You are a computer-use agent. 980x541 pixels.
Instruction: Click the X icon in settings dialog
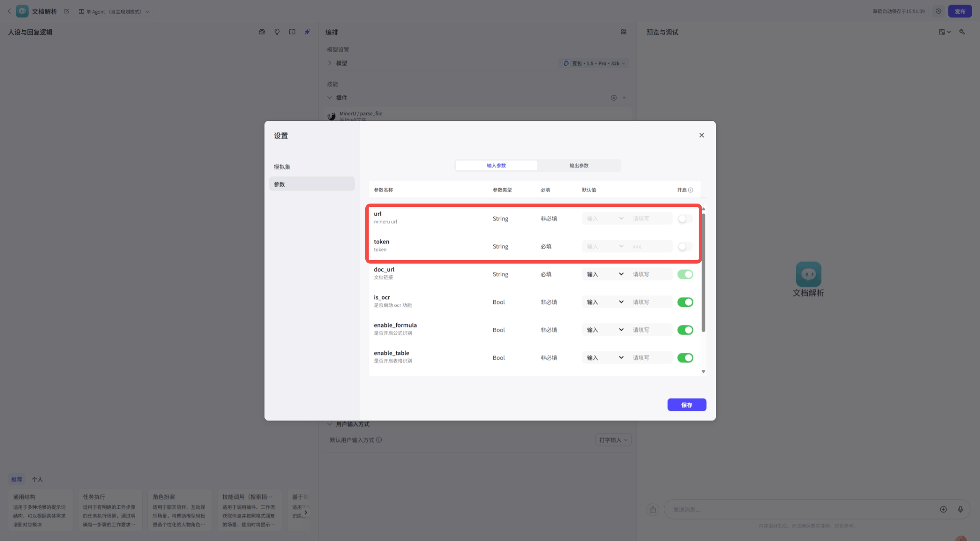coord(701,135)
